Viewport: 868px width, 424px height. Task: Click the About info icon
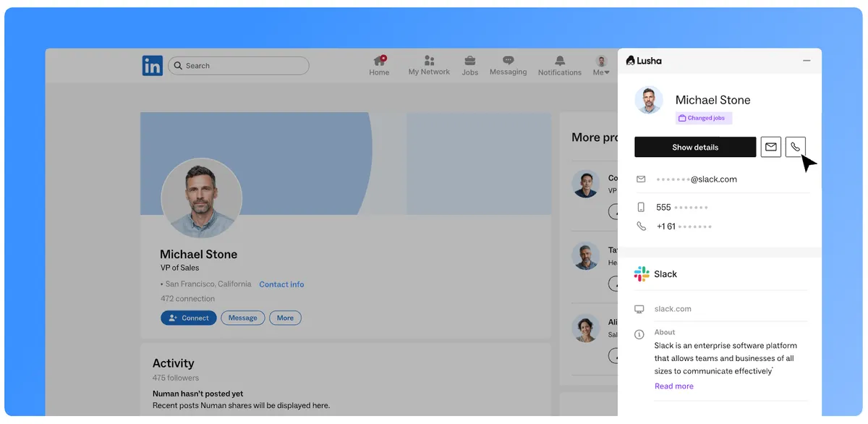[x=639, y=334]
